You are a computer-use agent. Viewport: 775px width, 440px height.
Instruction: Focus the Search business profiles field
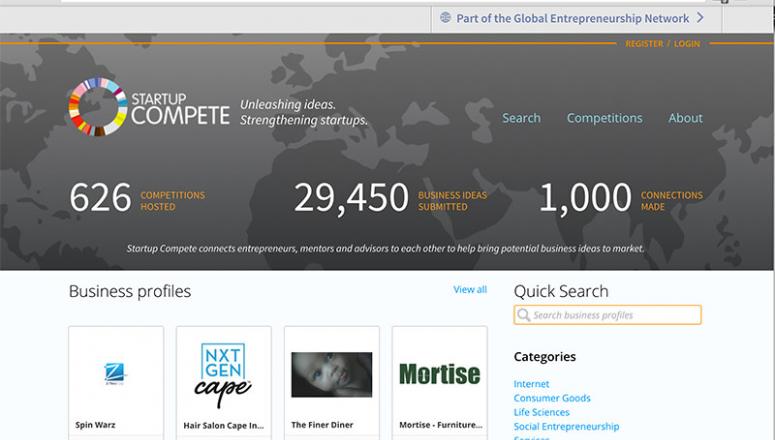pyautogui.click(x=607, y=315)
